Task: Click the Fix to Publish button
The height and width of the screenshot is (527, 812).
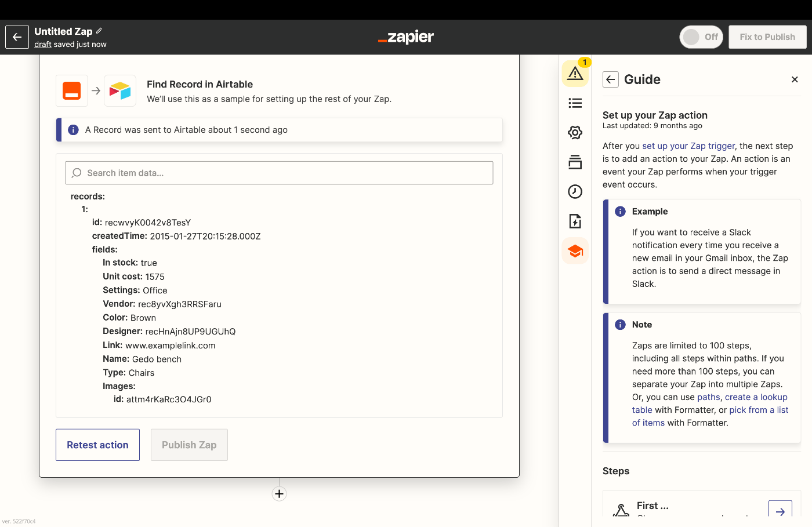Action: click(767, 37)
